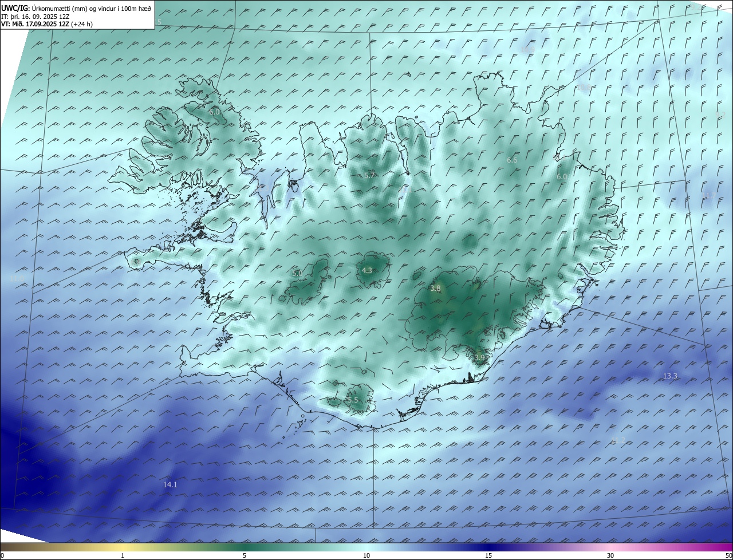733x560 pixels.
Task: Click the 4.3 value on the central glacier
Action: (x=366, y=271)
